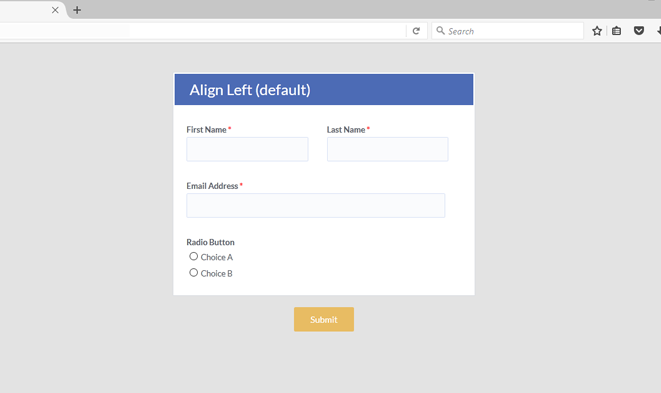Close the current browser tab
This screenshot has height=393, width=661.
[x=55, y=10]
